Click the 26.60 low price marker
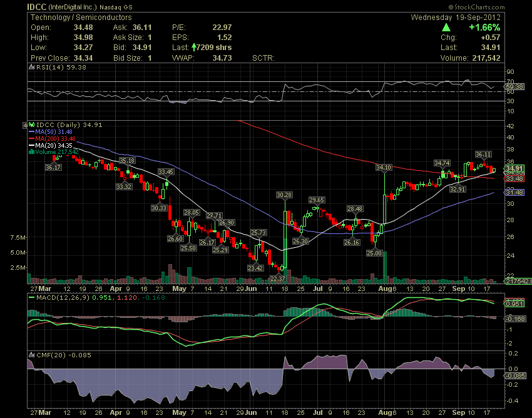The height and width of the screenshot is (418, 532). tap(175, 238)
